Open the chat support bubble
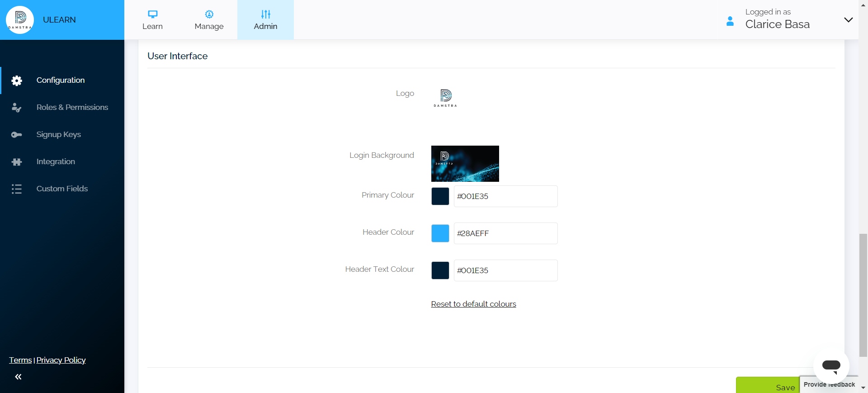 coord(831,365)
